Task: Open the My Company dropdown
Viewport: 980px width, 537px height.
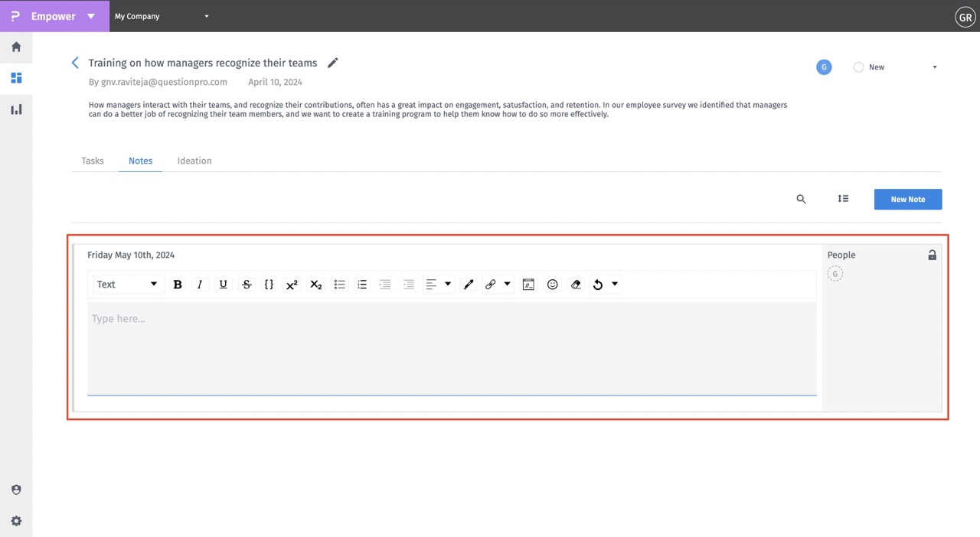Action: click(x=161, y=16)
